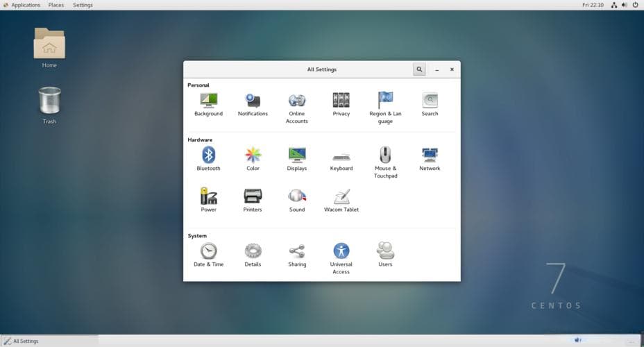
Task: Open the Background settings panel
Action: tap(209, 105)
